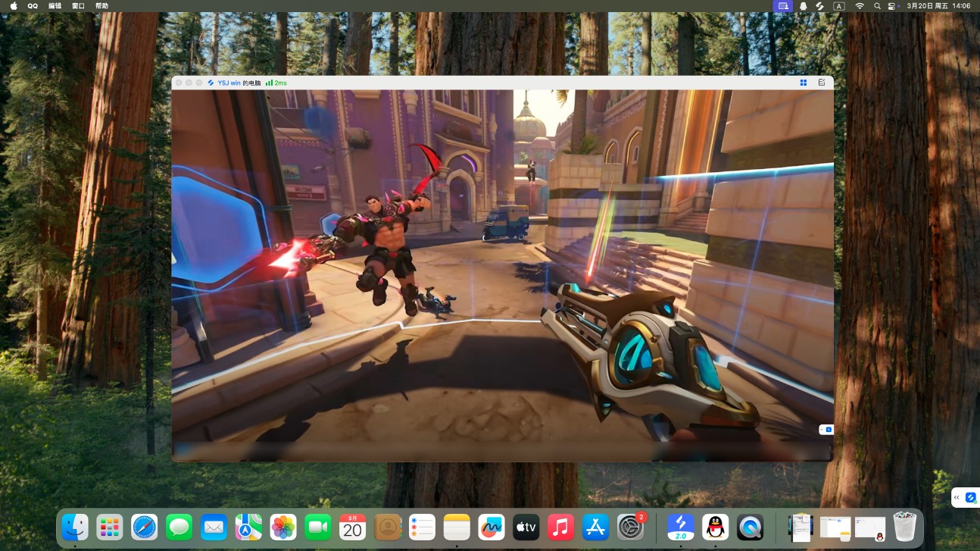The image size is (980, 551).
Task: Click the grid layout icon in remote window
Action: [803, 83]
